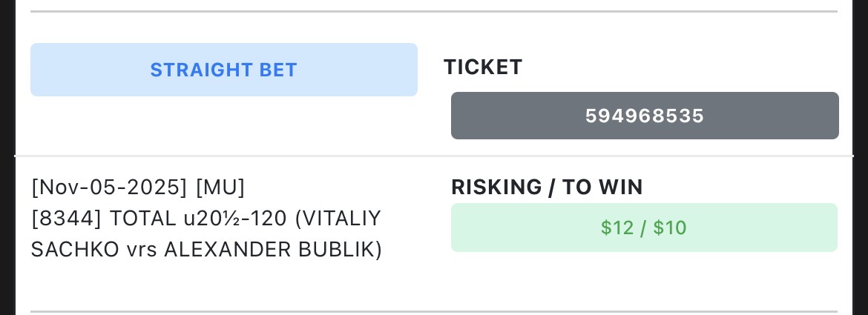Click the [Nov-05-2025] date text
868x315 pixels.
point(109,188)
